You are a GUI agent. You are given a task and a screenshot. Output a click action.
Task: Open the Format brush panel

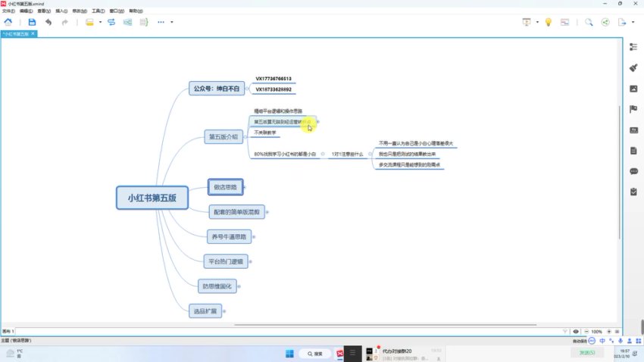point(633,67)
